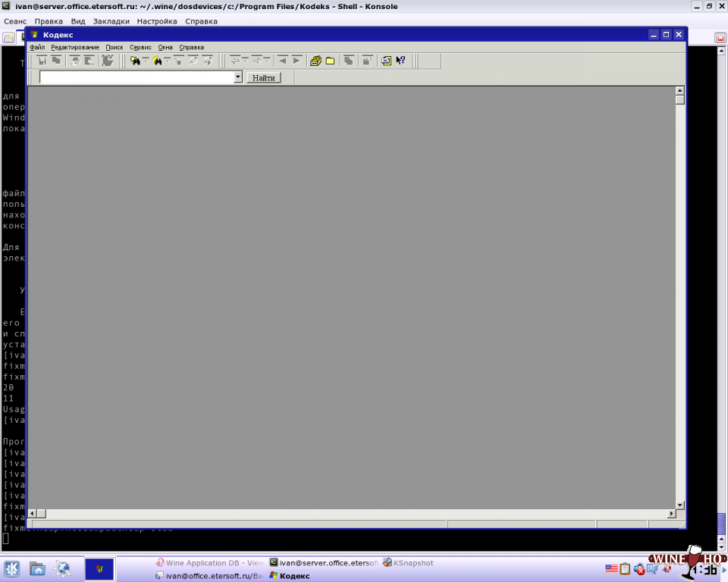Click the binoculars with lightbulb search icon
The width and height of the screenshot is (728, 582).
(x=157, y=61)
